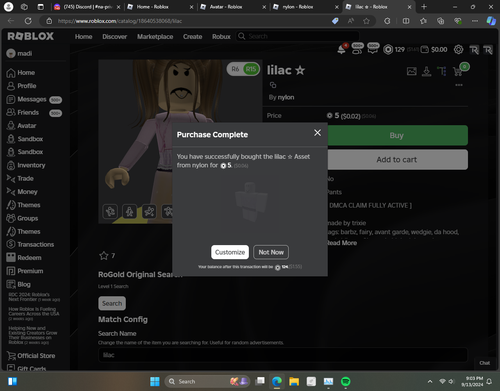Play the standing idle avatar animation
500x391 pixels.
click(x=130, y=211)
